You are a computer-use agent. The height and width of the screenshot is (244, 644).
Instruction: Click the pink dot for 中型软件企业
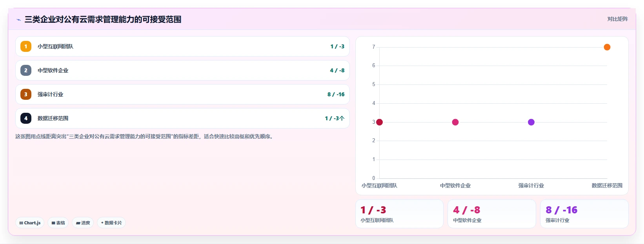pyautogui.click(x=455, y=122)
